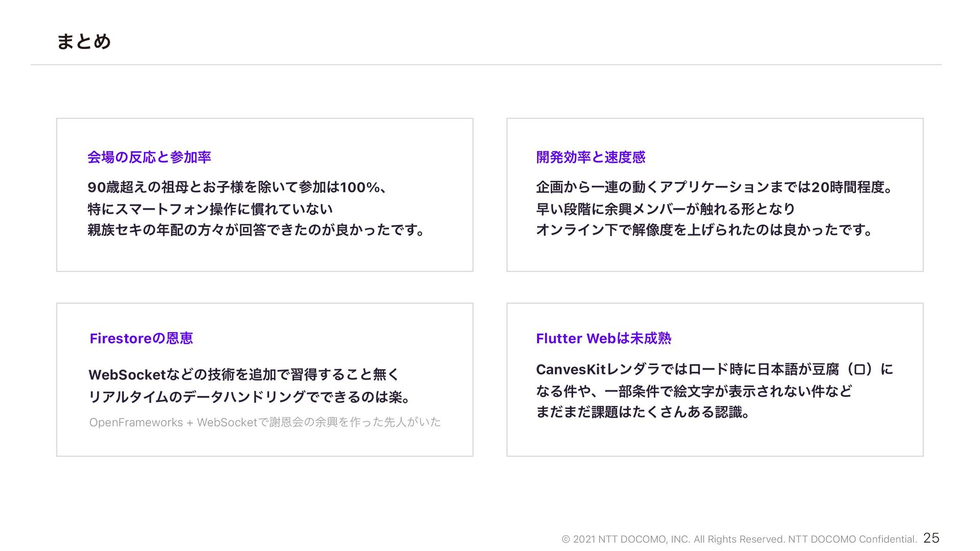
Task: Click the line starting 90歳超えの祖母とお子様
Action: point(238,187)
